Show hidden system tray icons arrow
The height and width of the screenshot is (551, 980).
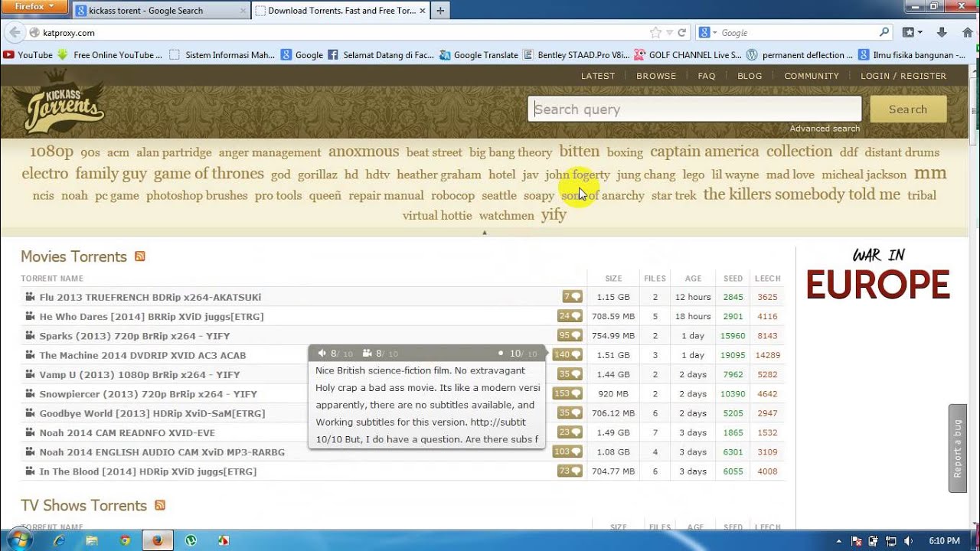tap(838, 540)
